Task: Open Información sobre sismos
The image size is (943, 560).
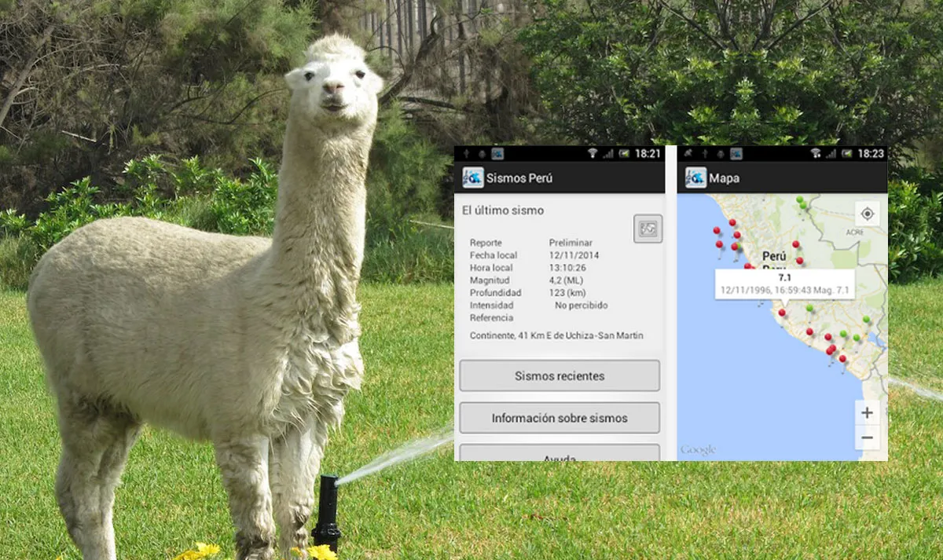Action: point(560,418)
